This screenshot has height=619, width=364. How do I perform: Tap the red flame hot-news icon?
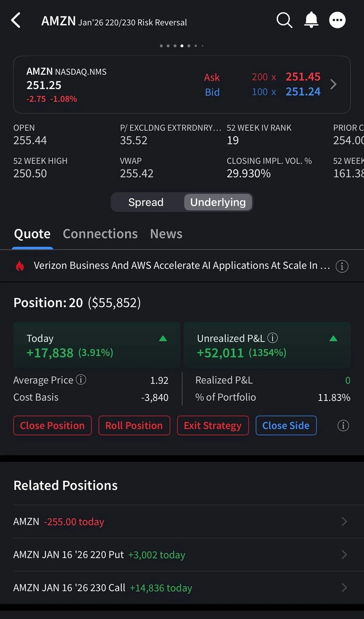tap(20, 266)
